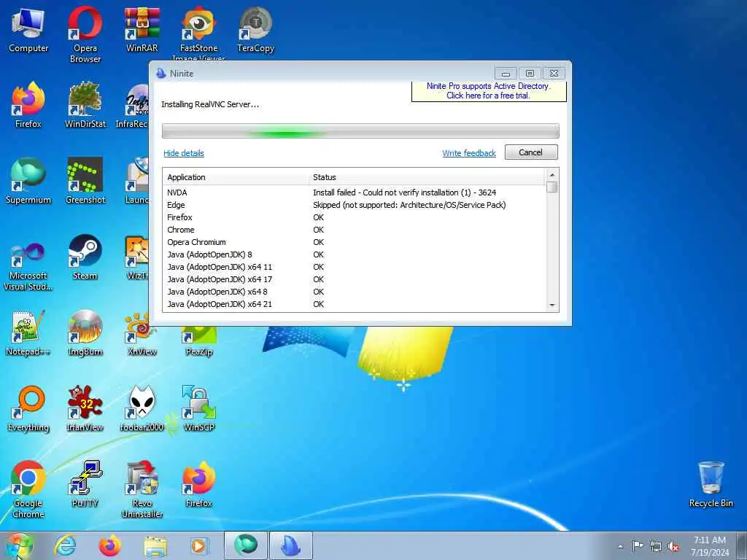747x560 pixels.
Task: Open Notepad++ desktop shortcut
Action: tap(28, 332)
